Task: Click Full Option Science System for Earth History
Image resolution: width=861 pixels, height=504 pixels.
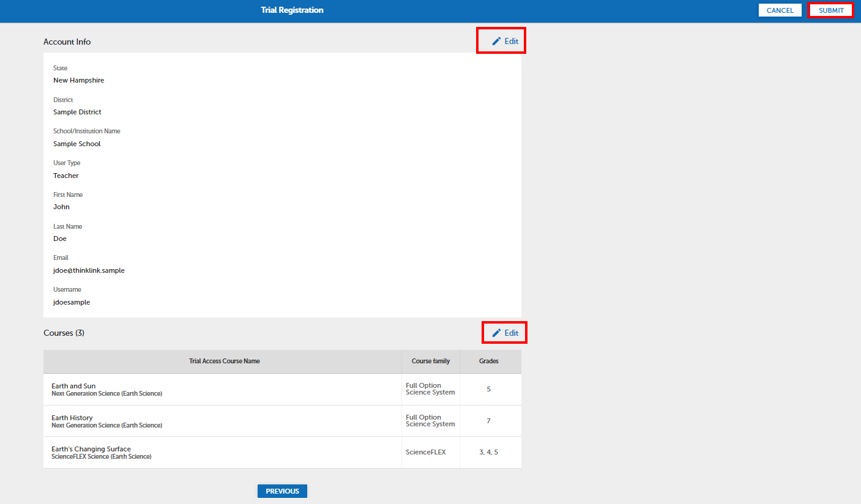Action: pos(430,420)
